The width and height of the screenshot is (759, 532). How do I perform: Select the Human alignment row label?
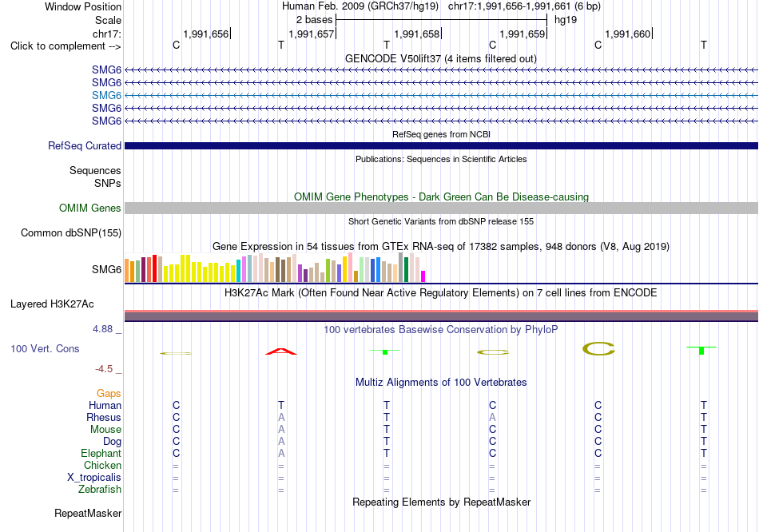(105, 405)
